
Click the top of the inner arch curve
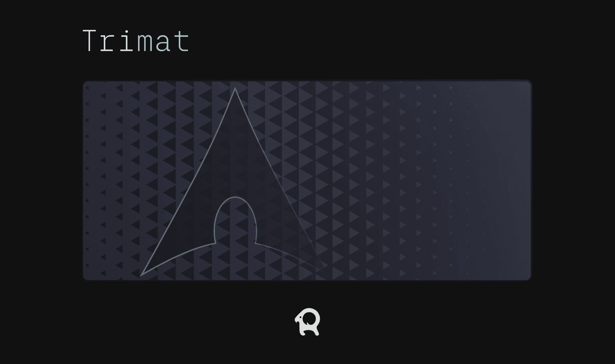[235, 197]
